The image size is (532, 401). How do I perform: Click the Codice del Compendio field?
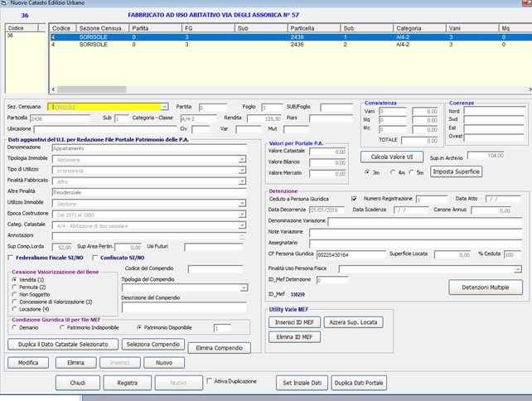(x=215, y=269)
